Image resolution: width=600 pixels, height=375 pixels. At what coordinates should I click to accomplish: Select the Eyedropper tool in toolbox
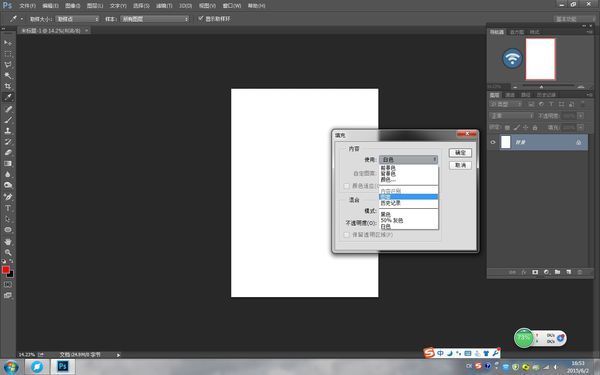[x=8, y=97]
